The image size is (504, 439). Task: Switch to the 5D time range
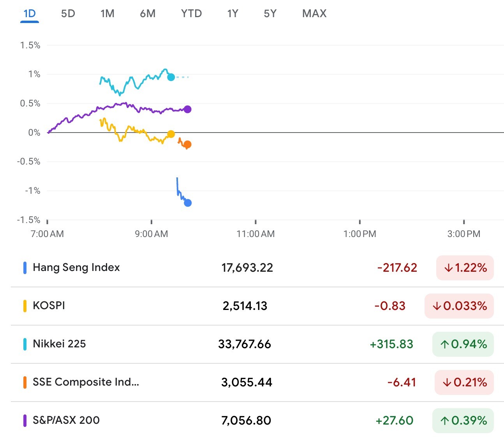[x=68, y=14]
